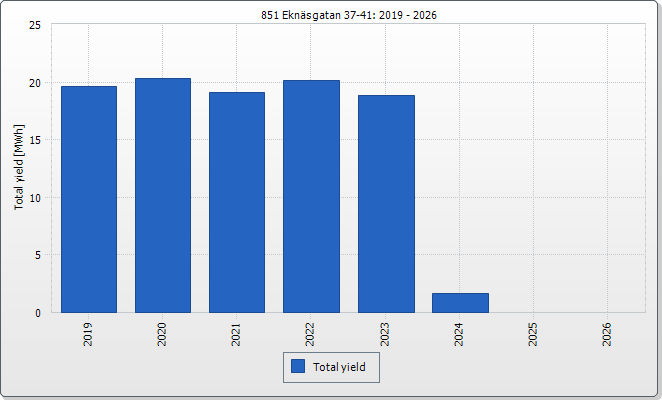
Task: Click the 20 y-axis tick label
Action: pyautogui.click(x=34, y=83)
